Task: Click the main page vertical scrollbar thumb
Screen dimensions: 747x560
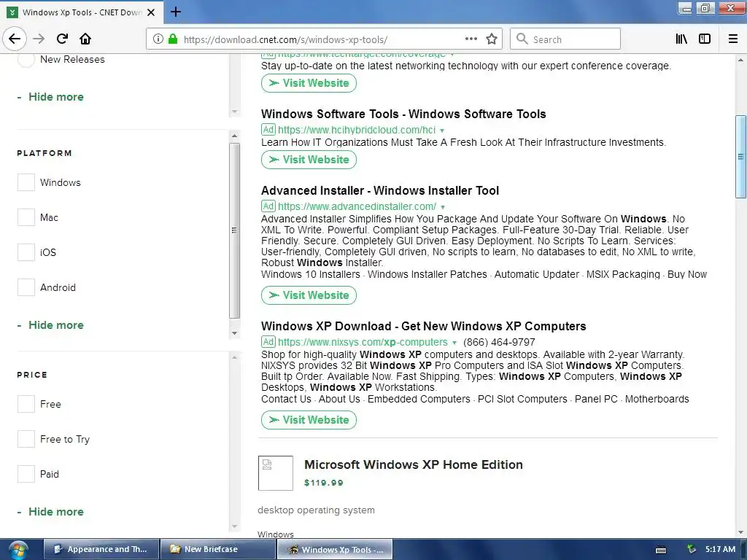Action: click(740, 157)
